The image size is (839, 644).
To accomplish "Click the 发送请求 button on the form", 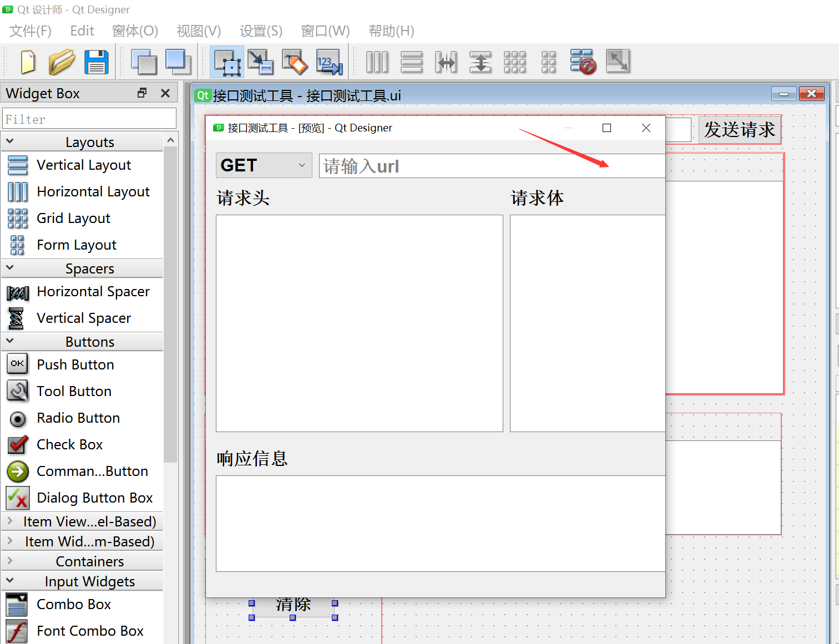I will [x=740, y=130].
